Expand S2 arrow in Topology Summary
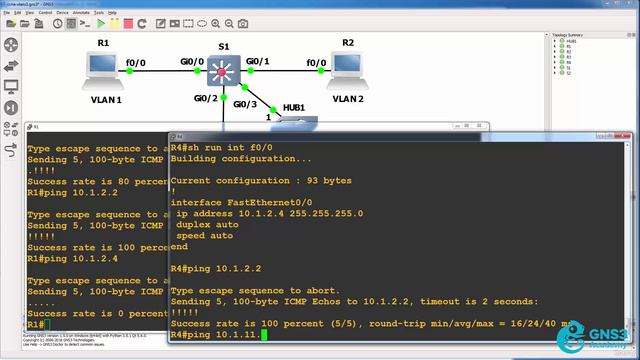The image size is (640, 360). [555, 73]
